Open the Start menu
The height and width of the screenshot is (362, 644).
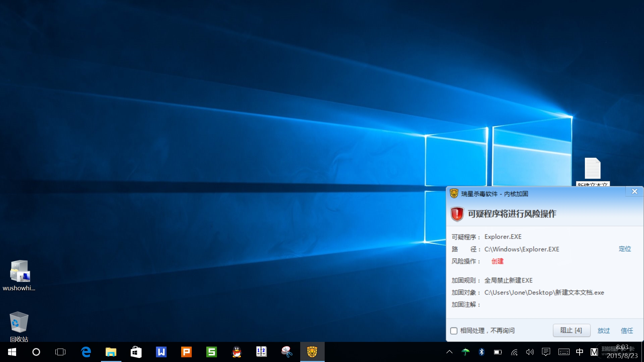[x=12, y=352]
